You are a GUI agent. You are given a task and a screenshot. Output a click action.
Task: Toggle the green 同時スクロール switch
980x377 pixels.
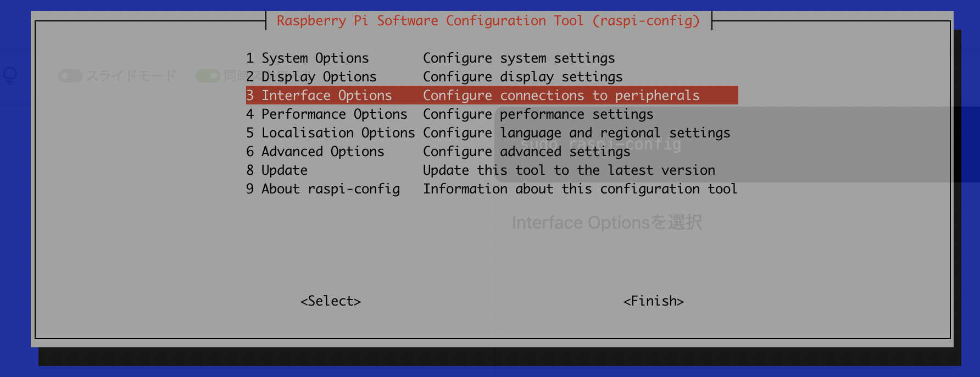(x=208, y=76)
